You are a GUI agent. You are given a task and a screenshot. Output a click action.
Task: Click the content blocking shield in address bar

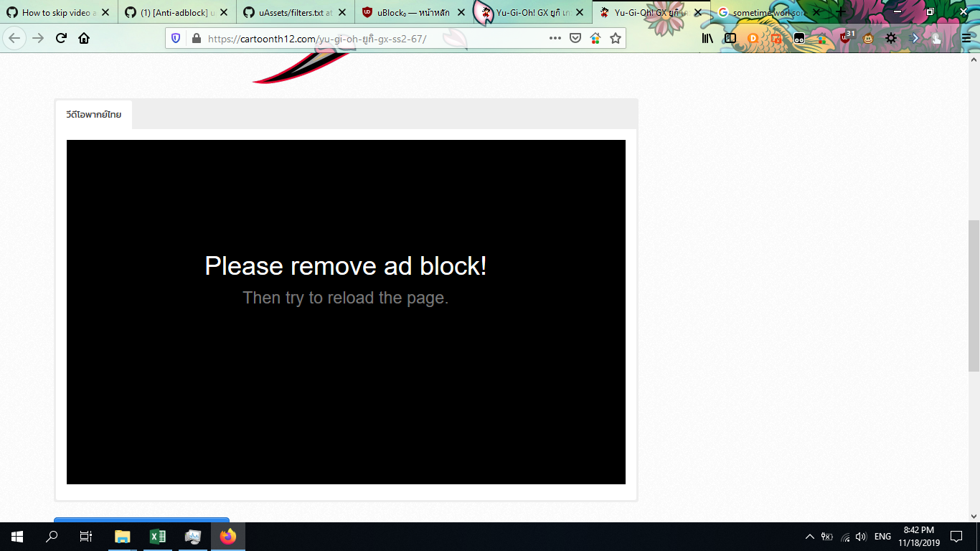(176, 39)
